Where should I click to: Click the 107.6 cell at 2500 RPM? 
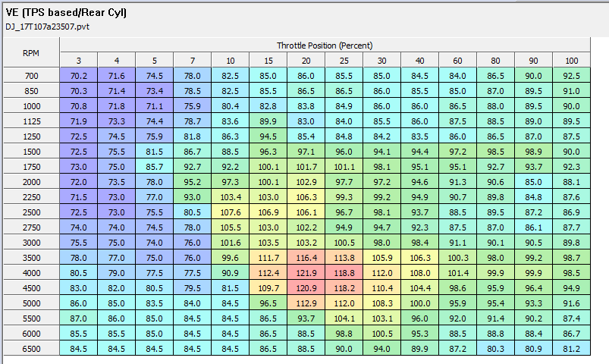pyautogui.click(x=230, y=212)
